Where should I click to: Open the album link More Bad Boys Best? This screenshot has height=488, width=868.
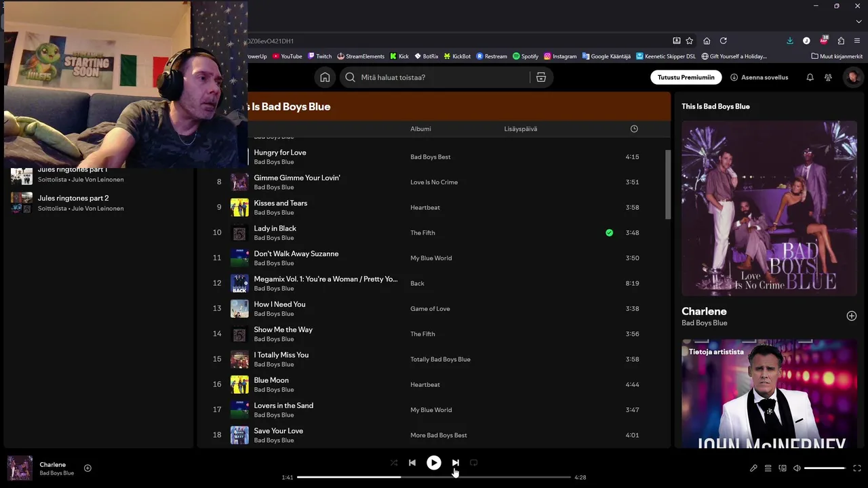[439, 435]
